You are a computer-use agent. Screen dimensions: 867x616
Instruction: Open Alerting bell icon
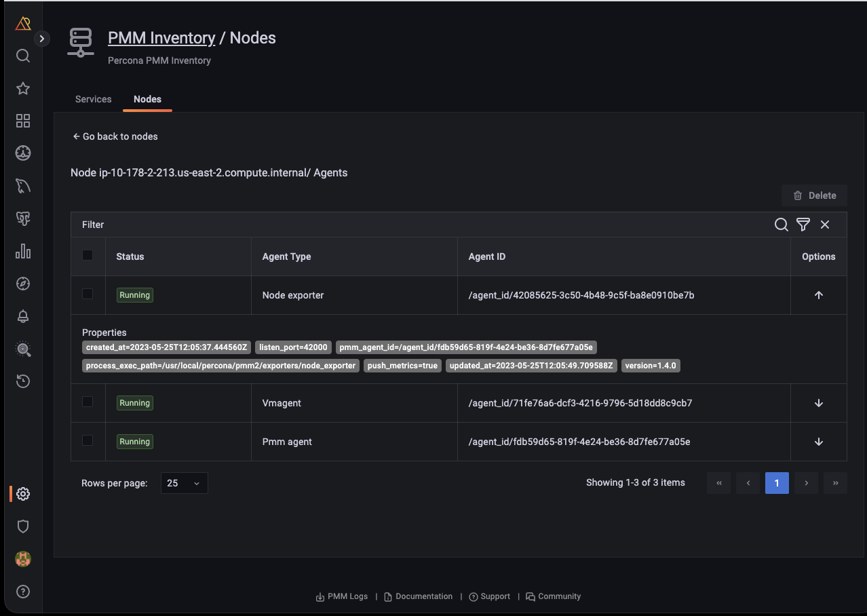[23, 316]
